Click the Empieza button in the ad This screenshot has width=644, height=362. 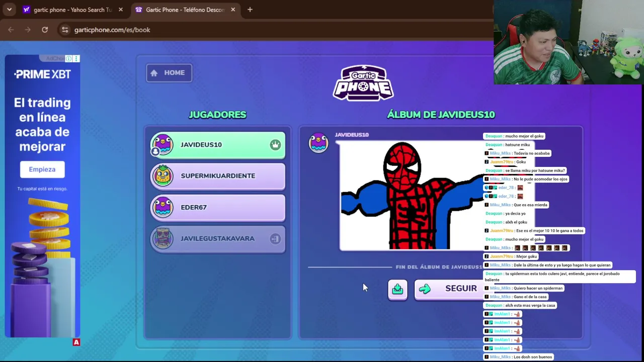click(42, 169)
